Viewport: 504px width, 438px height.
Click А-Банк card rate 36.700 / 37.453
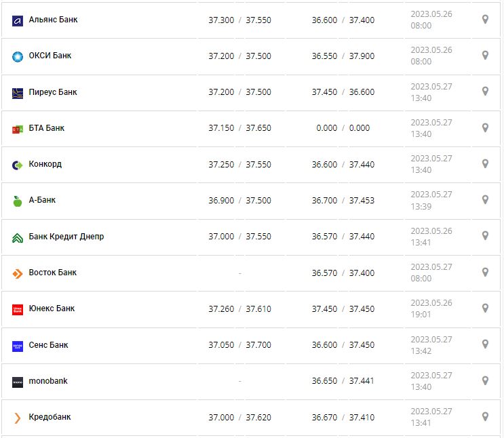pos(343,201)
